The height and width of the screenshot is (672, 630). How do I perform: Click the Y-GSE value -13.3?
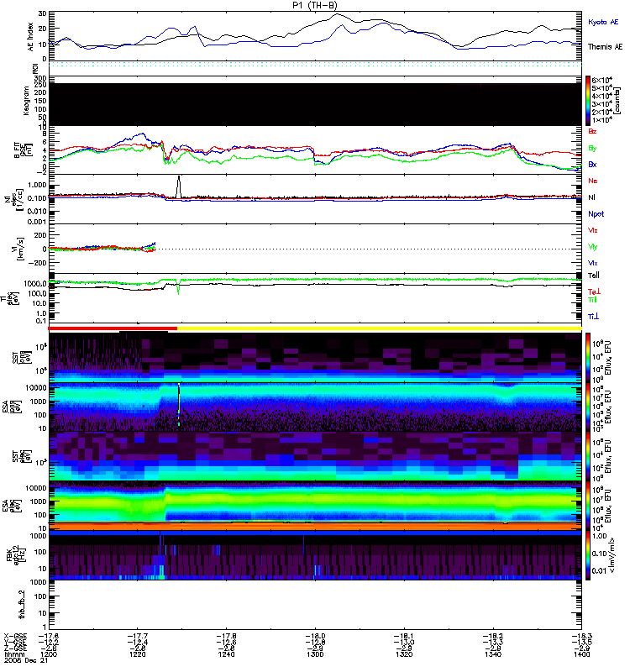(493, 642)
